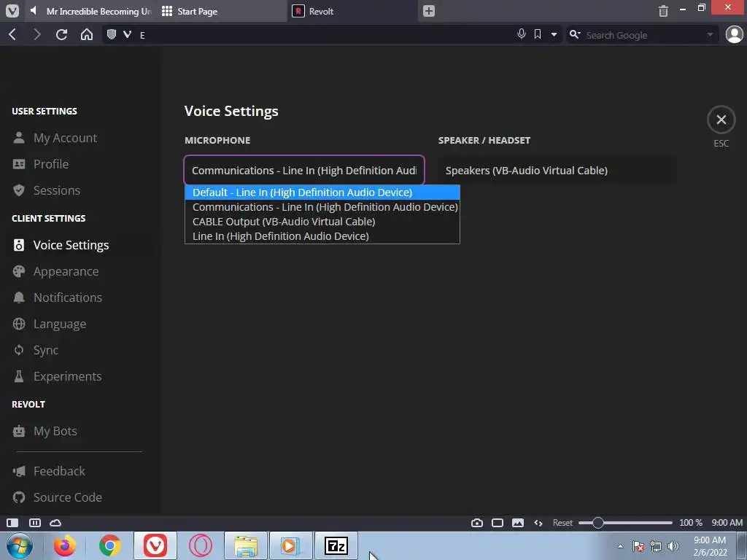Image resolution: width=747 pixels, height=560 pixels.
Task: Toggle images with the picture icon
Action: [x=518, y=523]
